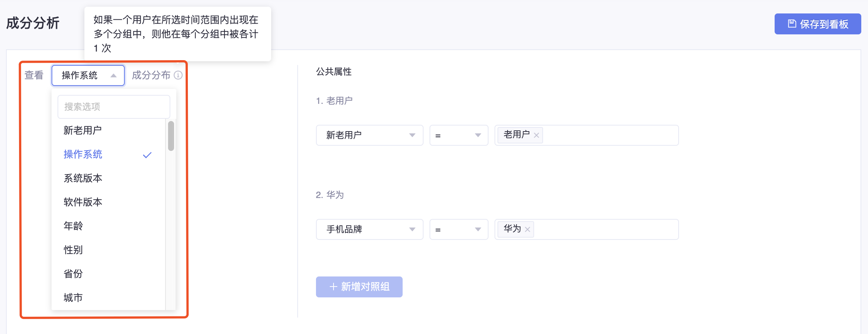Remove the 老用户 tag via its x
This screenshot has height=334, width=868.
click(536, 135)
